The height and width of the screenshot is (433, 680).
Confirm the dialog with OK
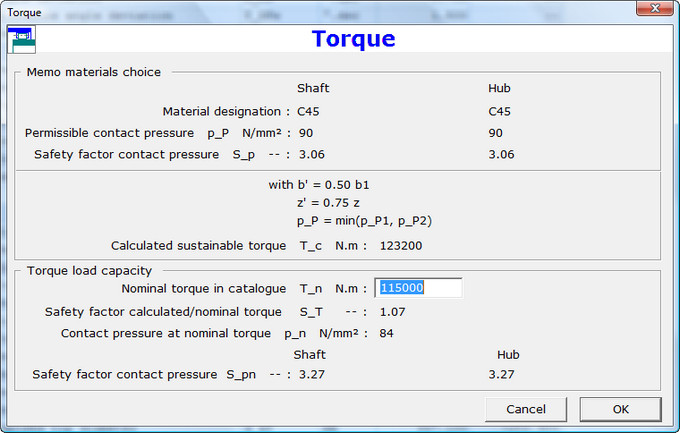click(620, 409)
